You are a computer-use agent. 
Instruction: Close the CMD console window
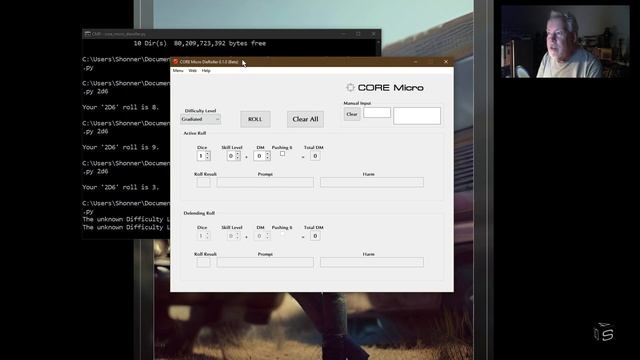[373, 34]
